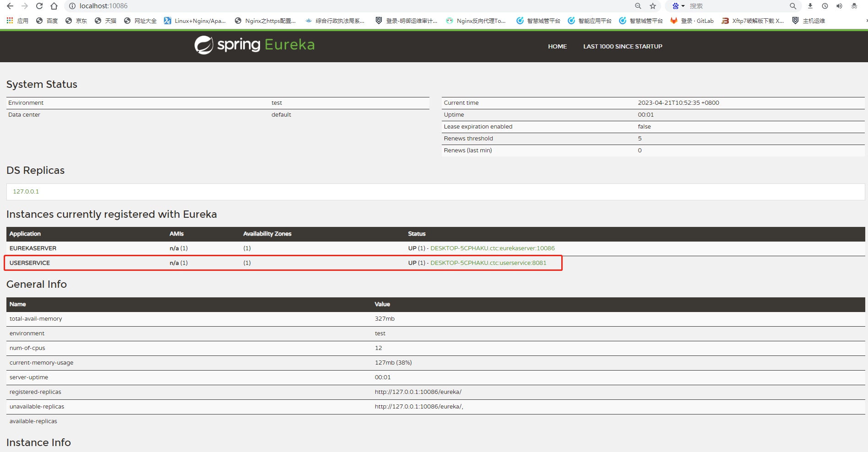Open the 登录-明御运维审计 bookmark
Image resolution: width=868 pixels, height=452 pixels.
tap(406, 21)
